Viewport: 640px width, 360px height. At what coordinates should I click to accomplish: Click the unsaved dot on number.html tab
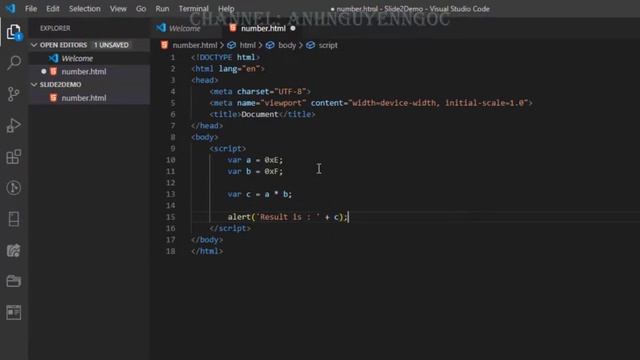293,28
